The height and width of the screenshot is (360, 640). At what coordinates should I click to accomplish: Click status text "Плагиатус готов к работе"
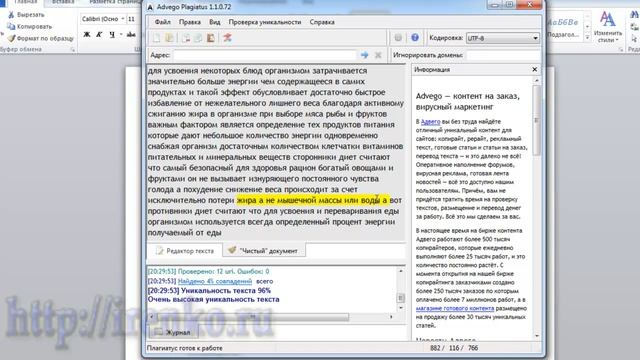pos(184,348)
